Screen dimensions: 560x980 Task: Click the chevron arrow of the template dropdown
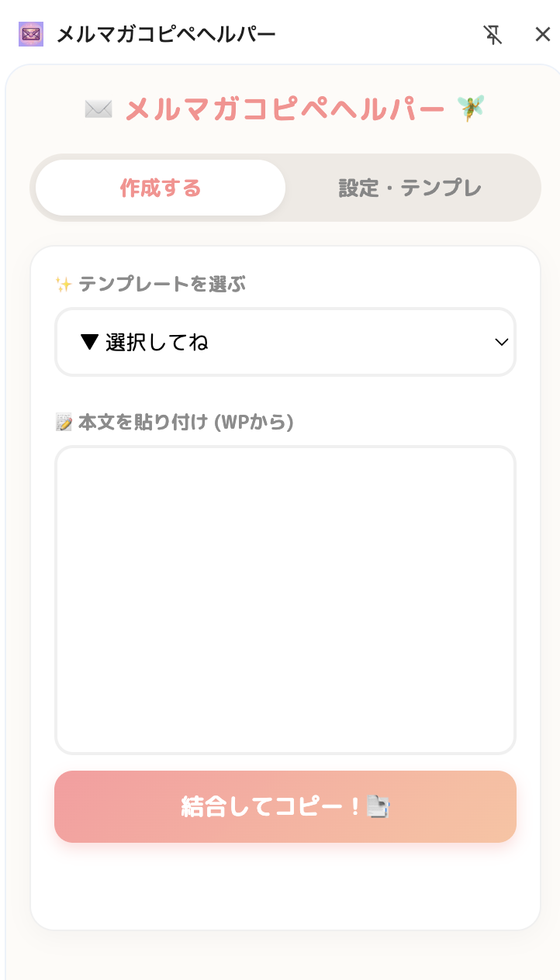501,342
